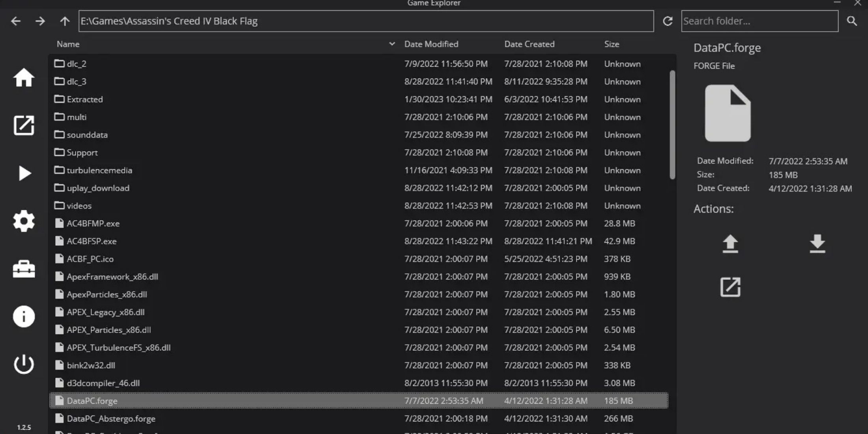Image resolution: width=868 pixels, height=434 pixels.
Task: Select DataPC_Abstergo.forge file
Action: (111, 419)
